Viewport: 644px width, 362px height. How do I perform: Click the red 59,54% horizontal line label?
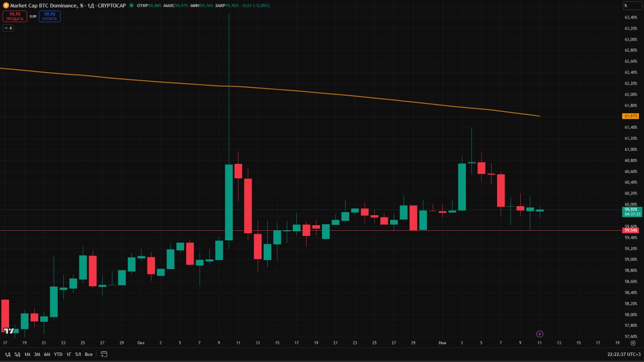(630, 230)
